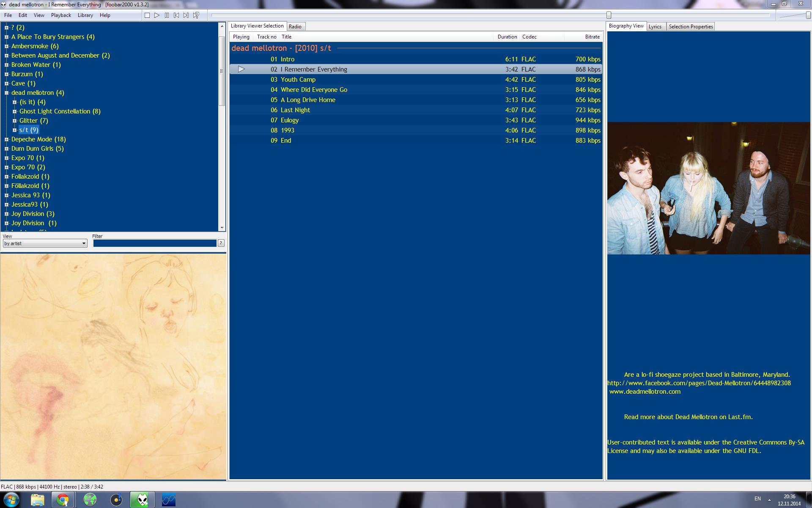Expand the Ghost Light Constellation album
The height and width of the screenshot is (508, 812).
(14, 111)
